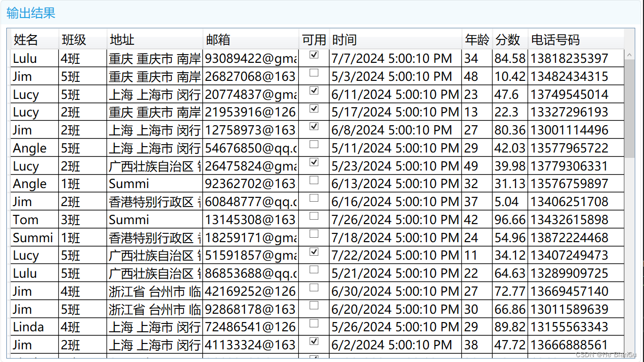Select the score cell 5.04

pos(510,202)
